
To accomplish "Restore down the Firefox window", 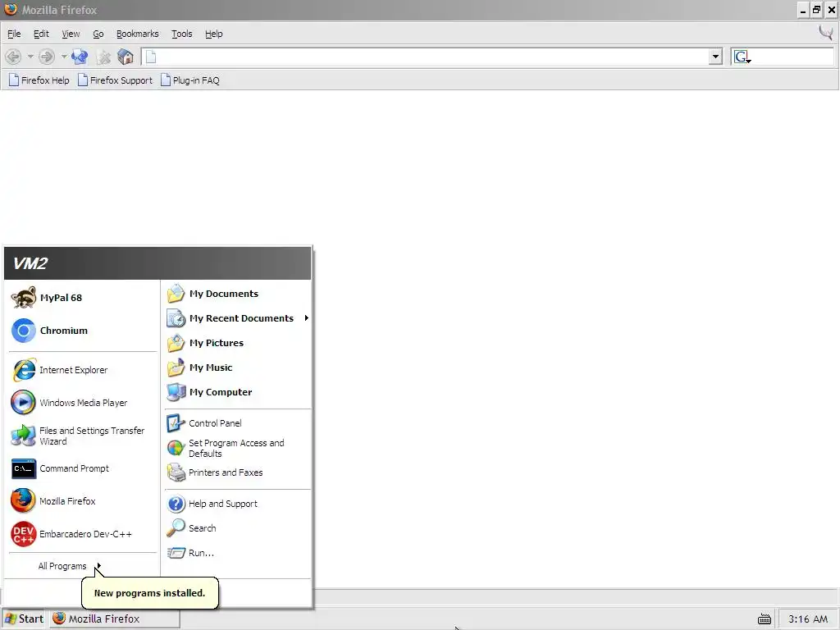I will coord(816,10).
